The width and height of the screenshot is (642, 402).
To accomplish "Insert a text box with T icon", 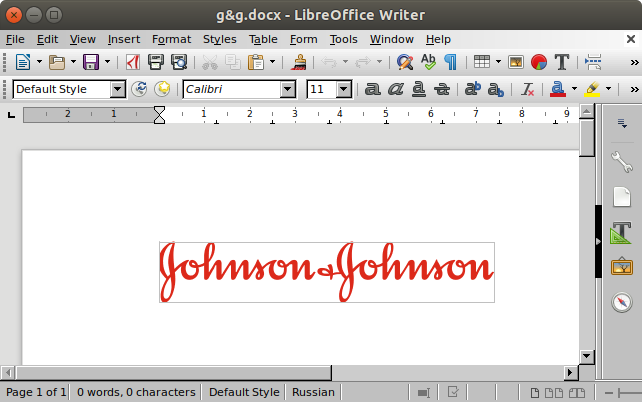I will click(562, 62).
